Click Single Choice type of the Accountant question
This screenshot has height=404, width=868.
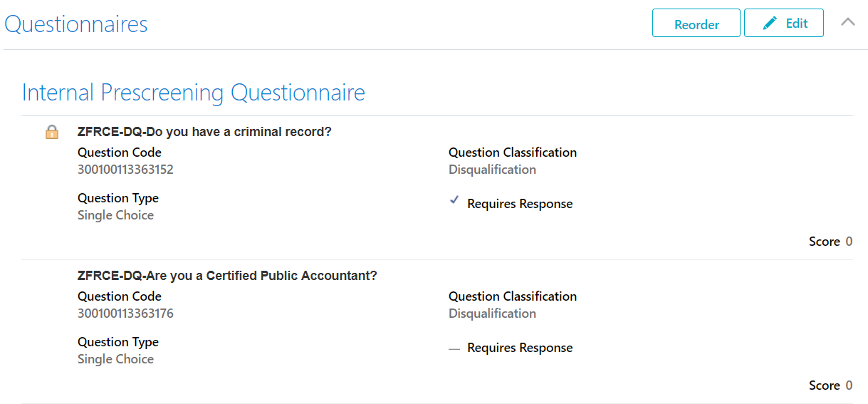point(115,359)
